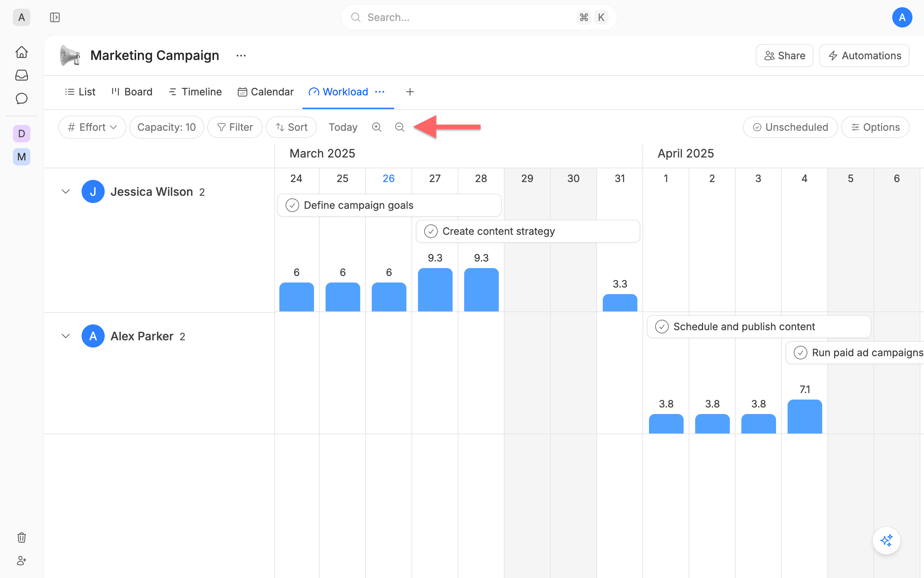Image resolution: width=924 pixels, height=578 pixels.
Task: Open project more options ellipsis
Action: pyautogui.click(x=241, y=55)
